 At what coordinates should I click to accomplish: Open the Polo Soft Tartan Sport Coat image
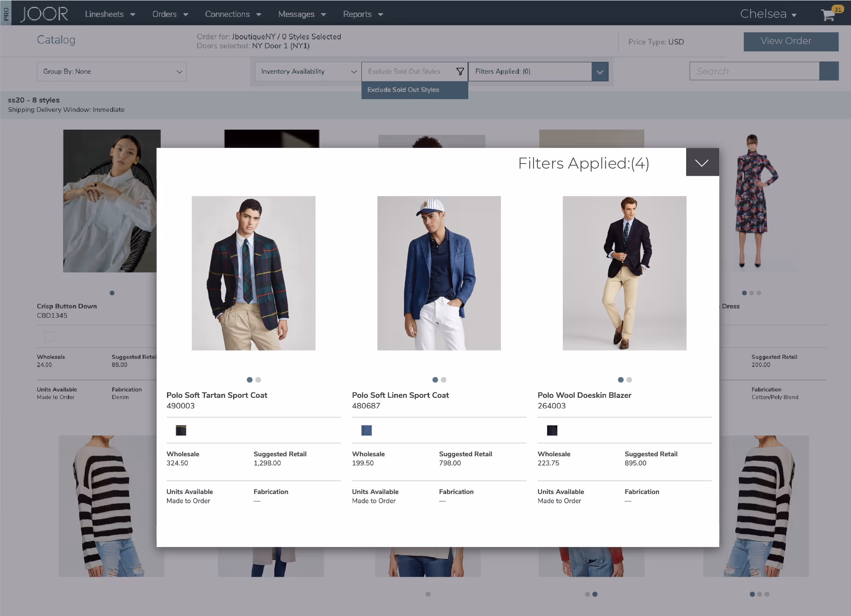[253, 273]
